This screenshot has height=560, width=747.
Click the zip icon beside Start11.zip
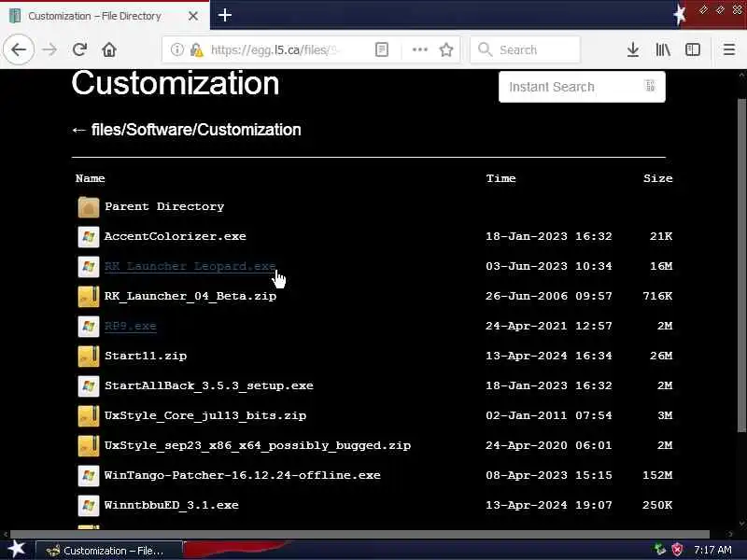tap(89, 357)
